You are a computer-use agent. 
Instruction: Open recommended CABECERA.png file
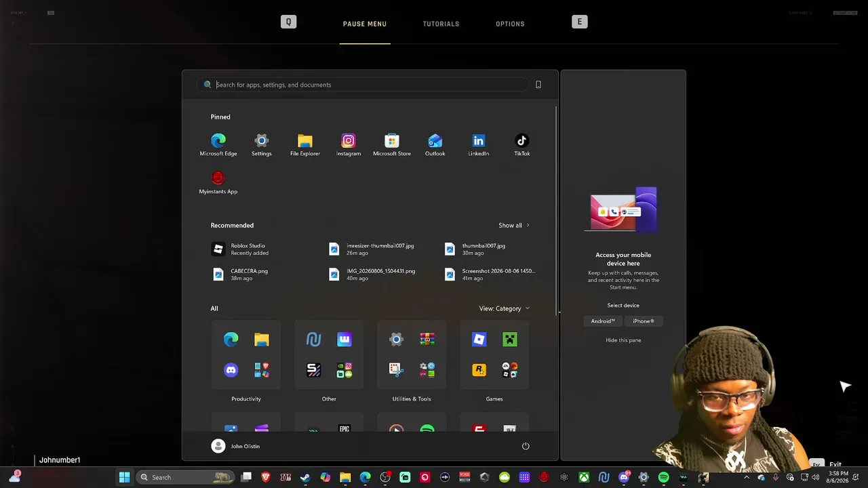(x=241, y=274)
